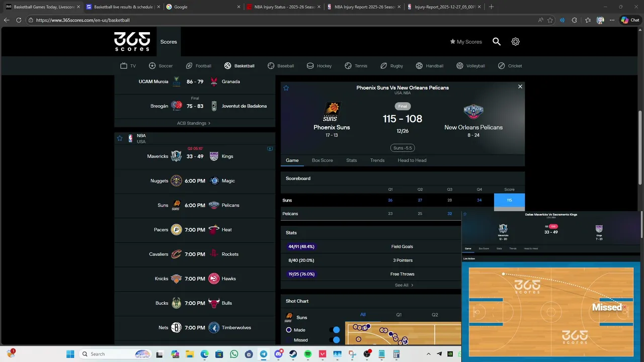The height and width of the screenshot is (362, 644).
Task: Expand ACB Standings link
Action: pos(194,123)
